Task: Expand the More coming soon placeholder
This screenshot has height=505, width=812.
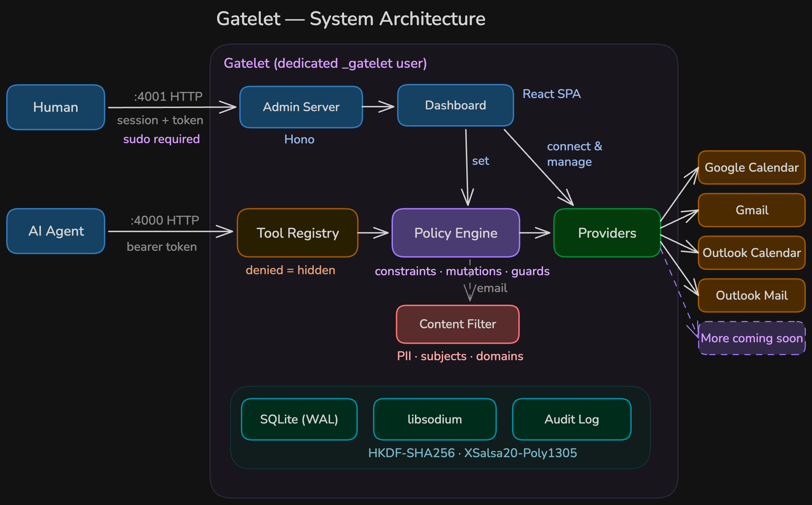Action: click(x=751, y=338)
